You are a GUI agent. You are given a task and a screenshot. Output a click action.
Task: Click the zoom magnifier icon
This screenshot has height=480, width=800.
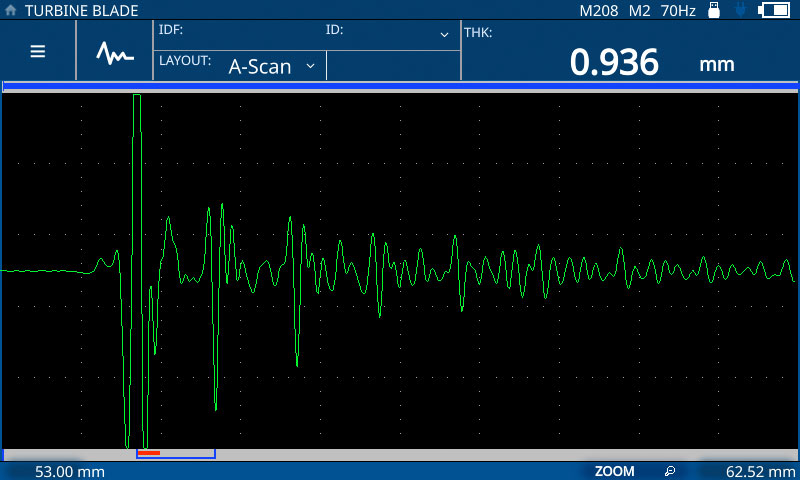click(670, 471)
